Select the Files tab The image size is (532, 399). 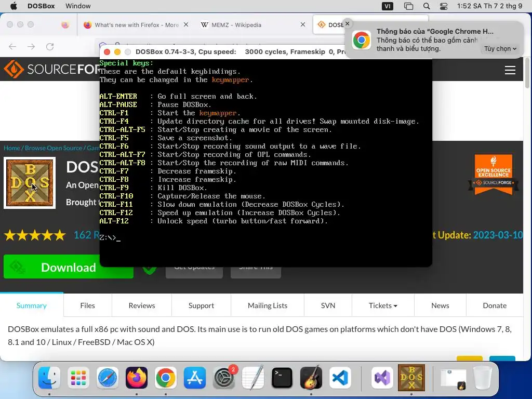click(x=87, y=305)
